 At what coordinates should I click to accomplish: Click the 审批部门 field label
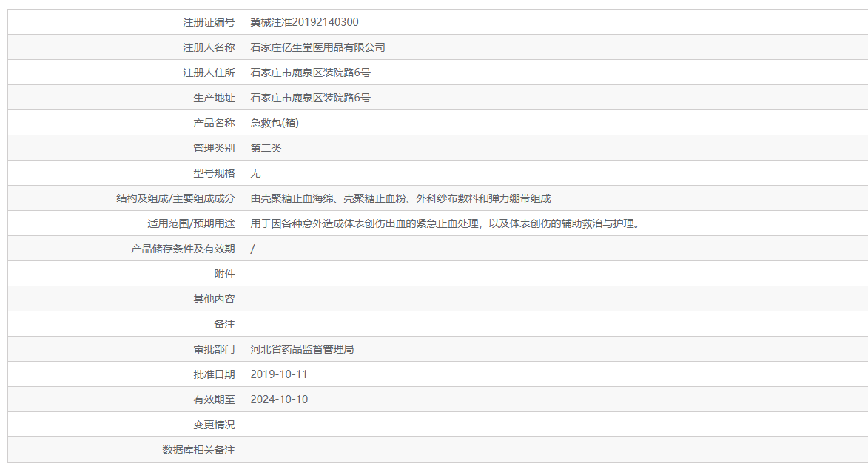click(214, 349)
